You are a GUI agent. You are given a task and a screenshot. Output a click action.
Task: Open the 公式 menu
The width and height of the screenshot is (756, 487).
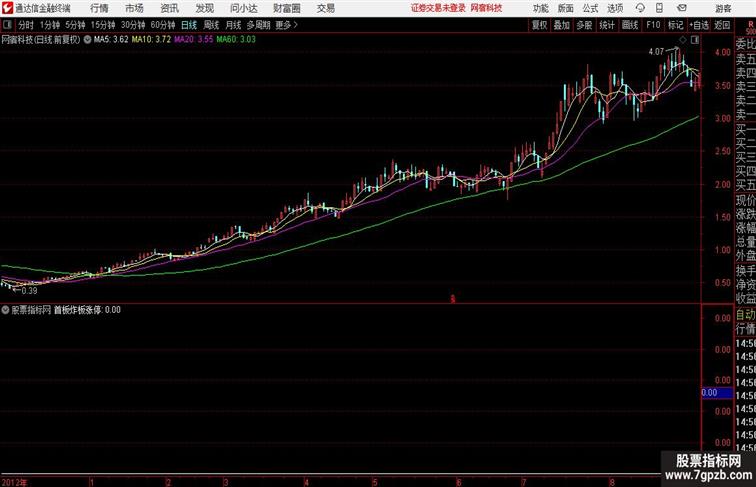(590, 8)
